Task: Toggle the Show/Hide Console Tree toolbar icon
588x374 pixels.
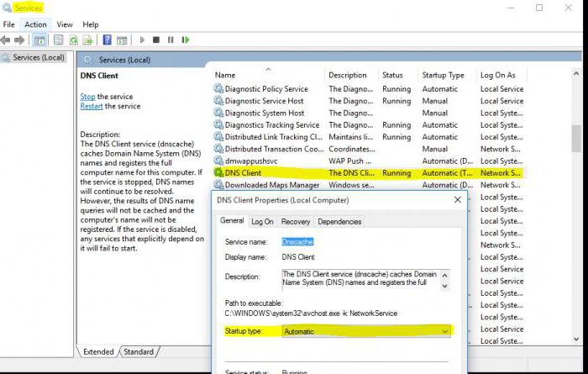Action: click(x=39, y=40)
